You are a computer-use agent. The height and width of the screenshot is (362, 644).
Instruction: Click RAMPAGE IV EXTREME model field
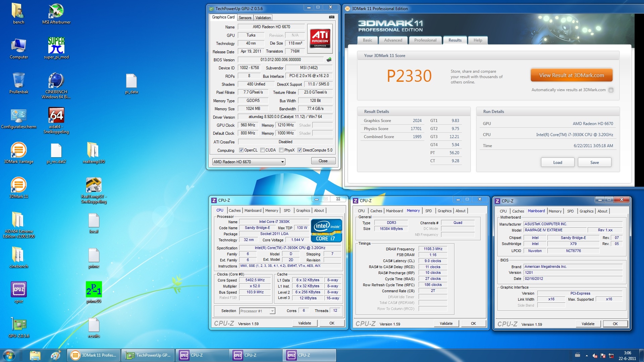tap(555, 230)
